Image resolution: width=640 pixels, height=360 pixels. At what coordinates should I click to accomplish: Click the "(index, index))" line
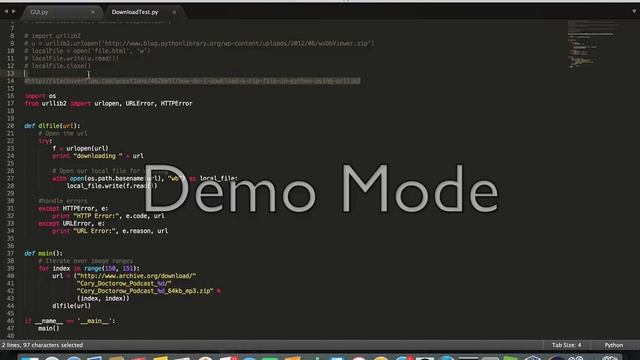click(x=103, y=298)
